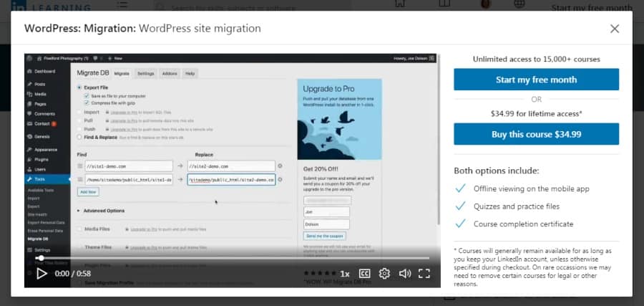Focus the search field behind the dialog
644x306 pixels.
click(253, 6)
